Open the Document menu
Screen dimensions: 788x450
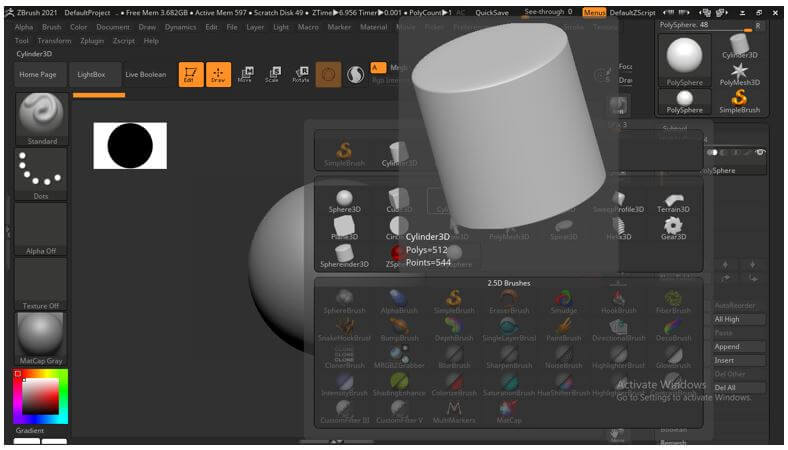pyautogui.click(x=113, y=27)
